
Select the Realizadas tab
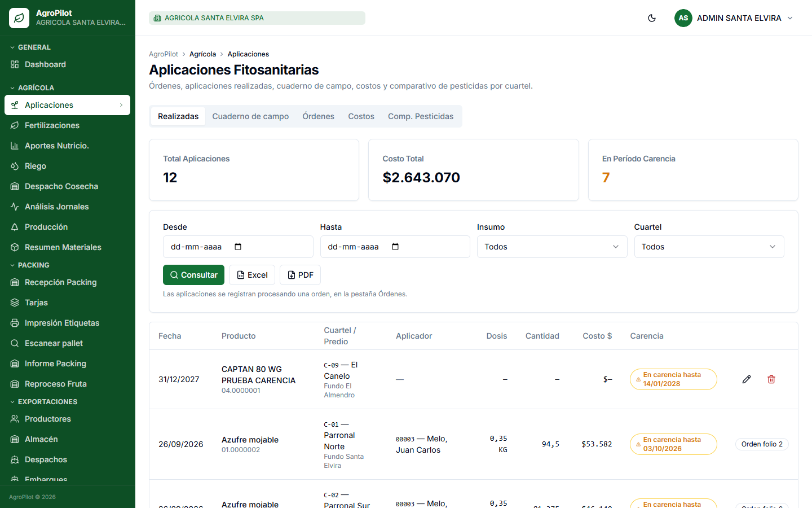[x=178, y=116]
